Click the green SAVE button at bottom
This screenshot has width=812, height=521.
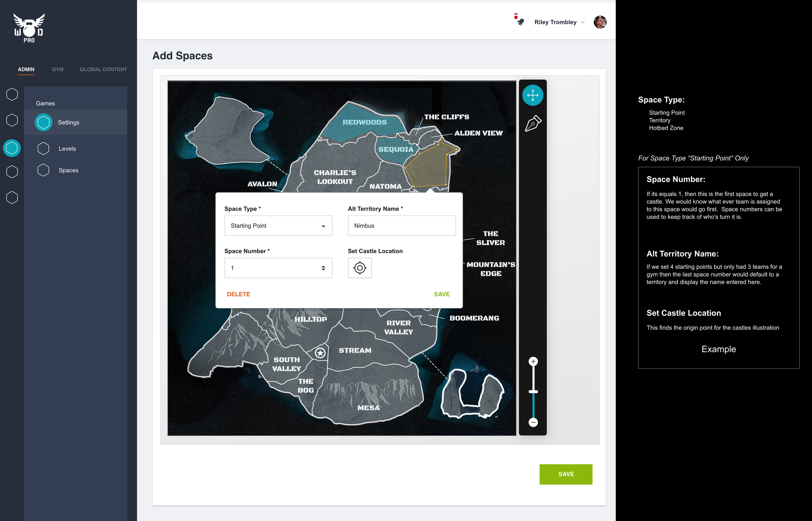click(565, 474)
